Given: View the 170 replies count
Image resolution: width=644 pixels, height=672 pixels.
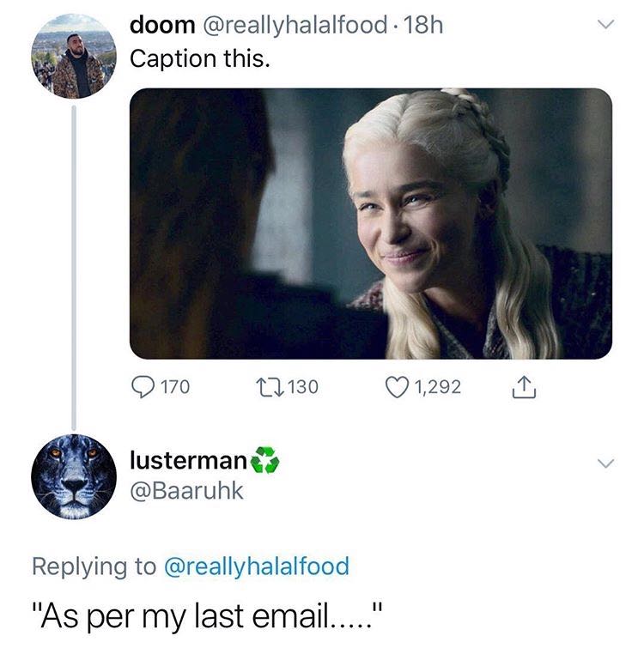Looking at the screenshot, I should click(175, 386).
